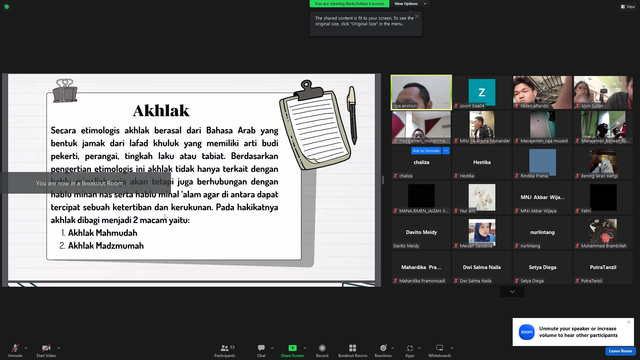
Task: Click the Unmute microphone icon
Action: [x=15, y=348]
